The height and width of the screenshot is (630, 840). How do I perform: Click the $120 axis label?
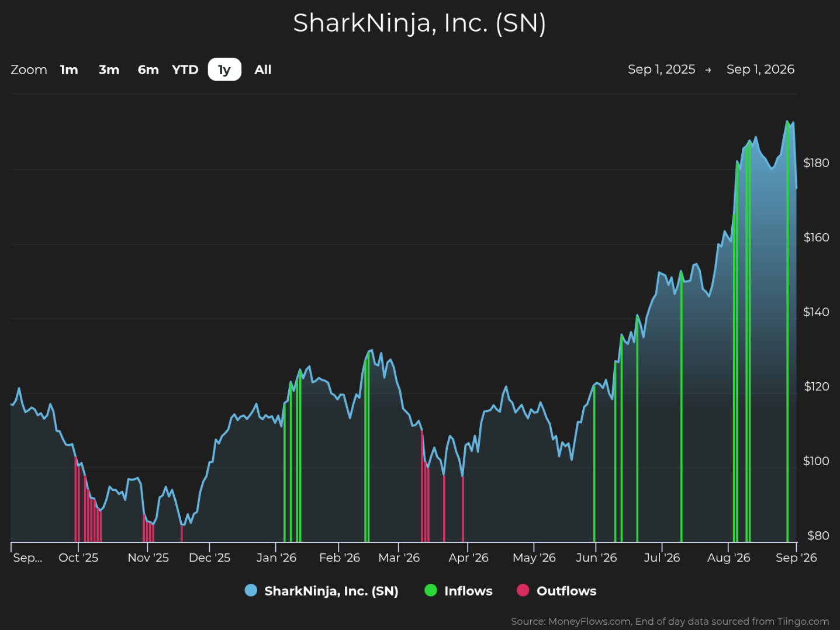816,386
